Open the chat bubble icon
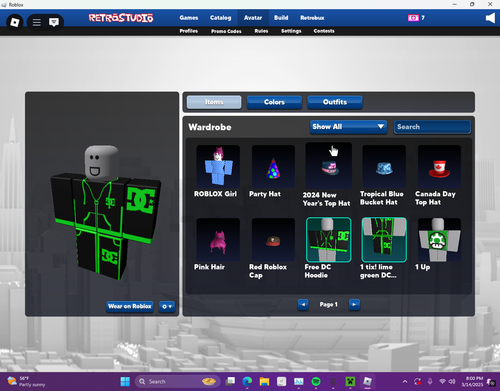 (54, 22)
